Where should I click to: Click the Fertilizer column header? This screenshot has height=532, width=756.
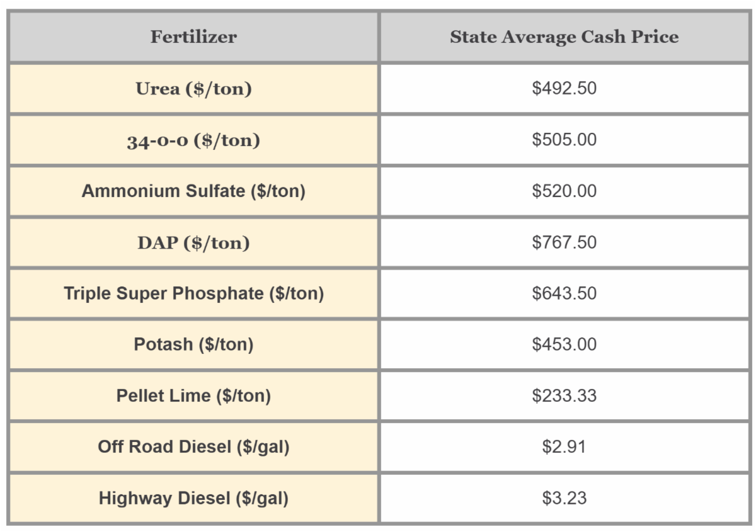[193, 37]
